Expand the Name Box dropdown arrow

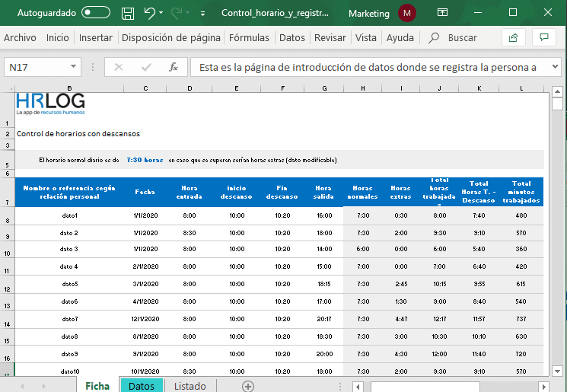pyautogui.click(x=74, y=67)
